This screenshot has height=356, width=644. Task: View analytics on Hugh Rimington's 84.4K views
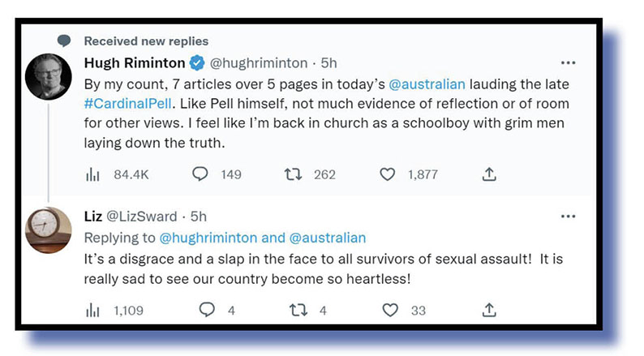[92, 174]
